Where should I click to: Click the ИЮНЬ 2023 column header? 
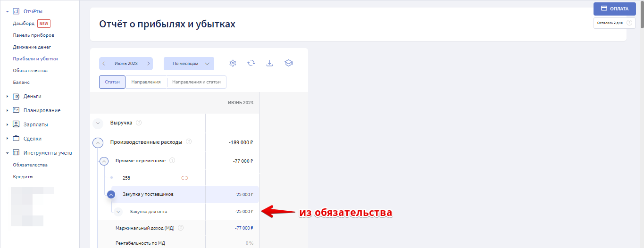pos(241,102)
